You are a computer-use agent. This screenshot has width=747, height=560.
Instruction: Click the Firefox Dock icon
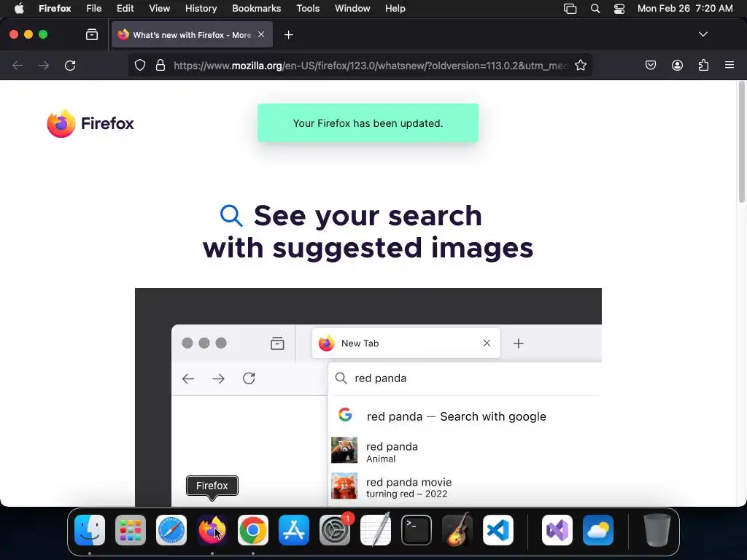(212, 530)
